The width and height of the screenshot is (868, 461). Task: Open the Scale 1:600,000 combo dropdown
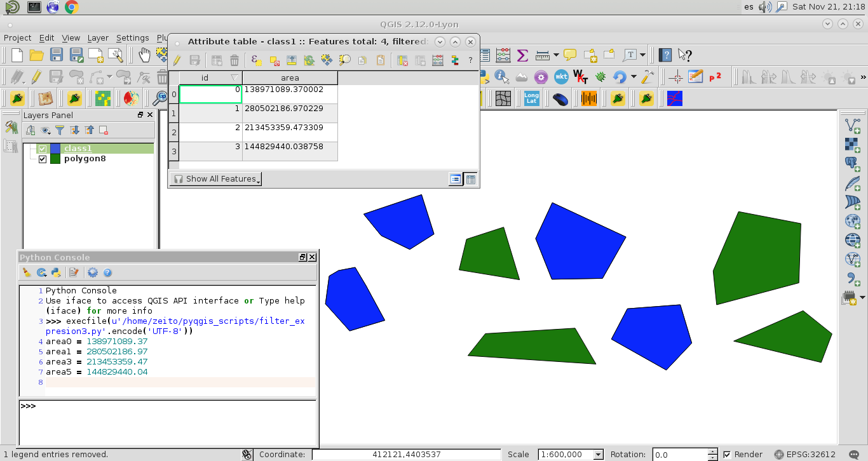[598, 455]
